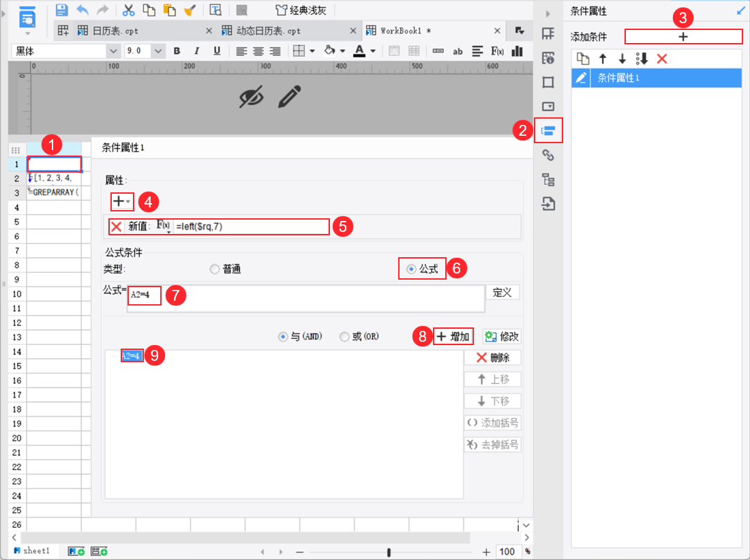The width and height of the screenshot is (750, 560).
Task: Click the 增加 button
Action: coord(453,336)
